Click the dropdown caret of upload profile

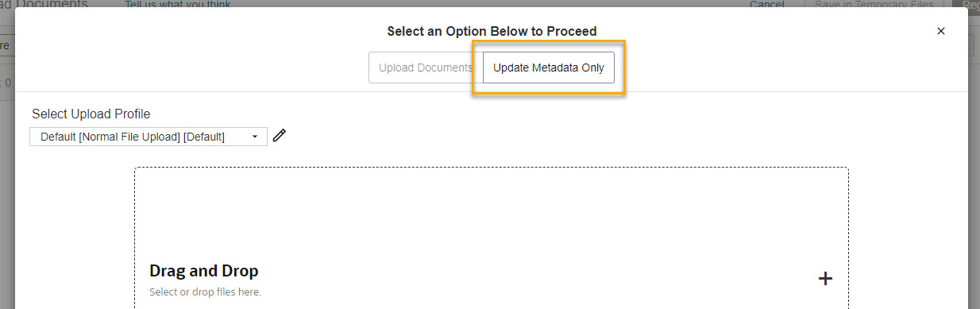[x=255, y=137]
